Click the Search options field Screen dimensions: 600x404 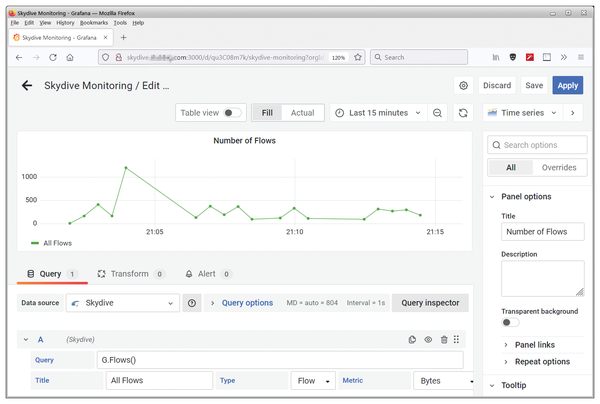point(537,145)
